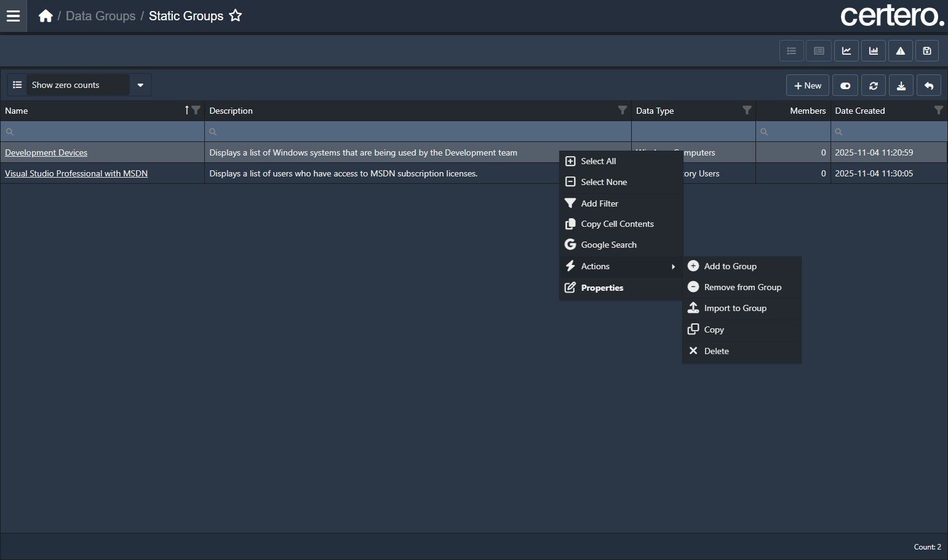Go to the home icon
Image resolution: width=948 pixels, height=560 pixels.
pyautogui.click(x=46, y=16)
